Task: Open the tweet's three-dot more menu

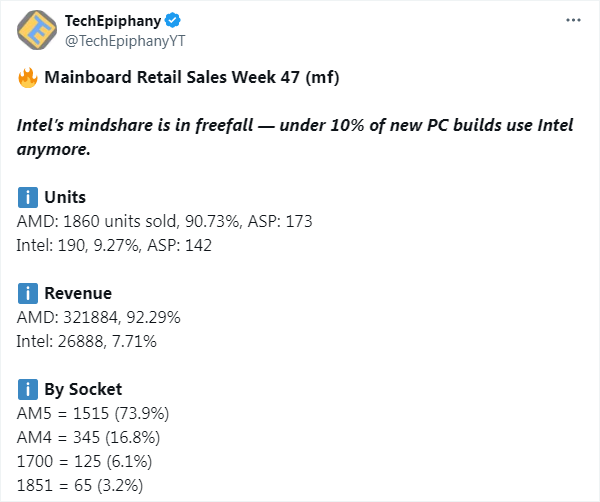Action: click(x=573, y=20)
